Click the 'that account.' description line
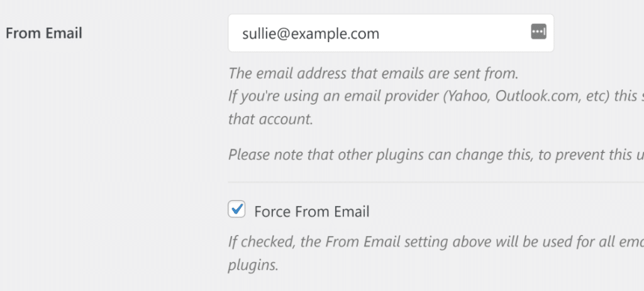 (x=270, y=119)
